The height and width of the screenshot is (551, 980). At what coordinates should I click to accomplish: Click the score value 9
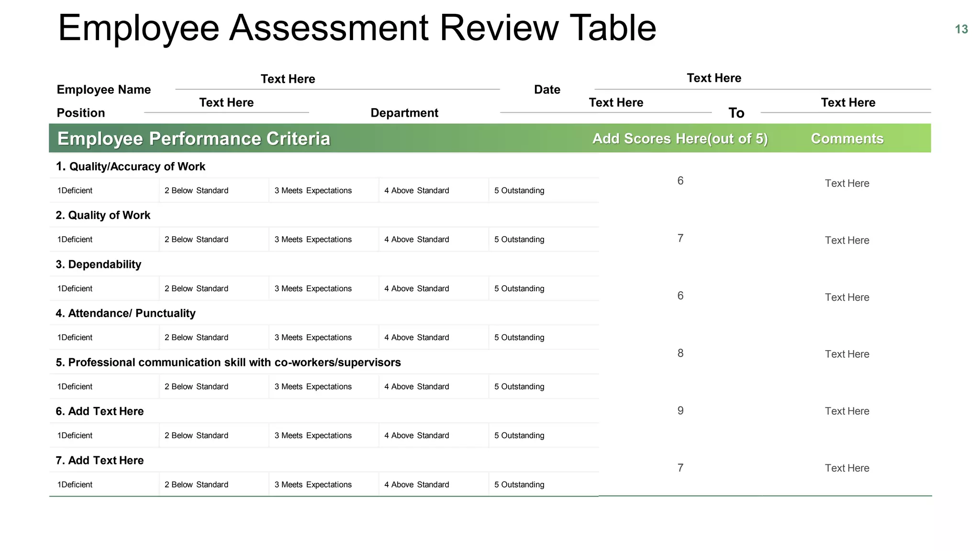[680, 410]
